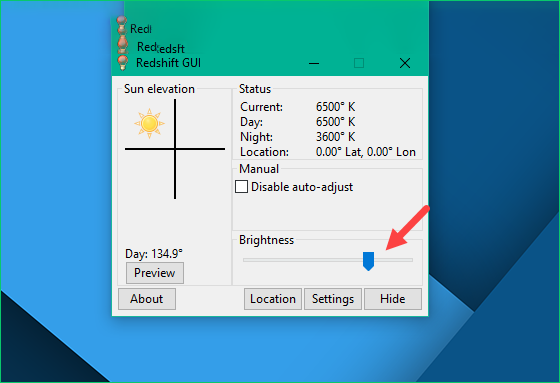Screen dimensions: 560x383
Task: Open the Settings button
Action: (333, 299)
